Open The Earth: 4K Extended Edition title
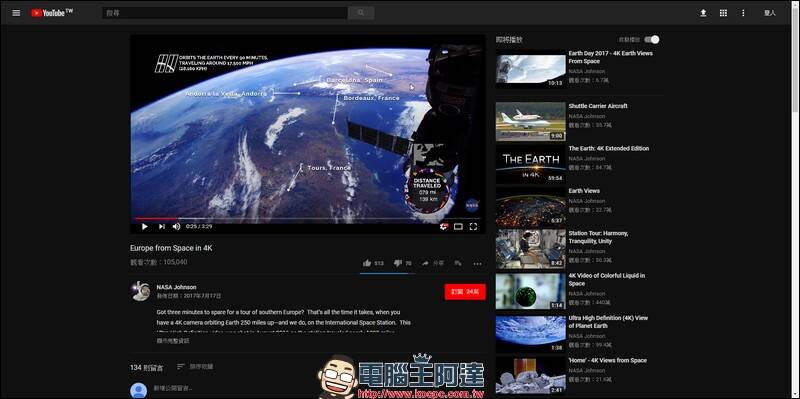Image resolution: width=800 pixels, height=399 pixels. [609, 148]
